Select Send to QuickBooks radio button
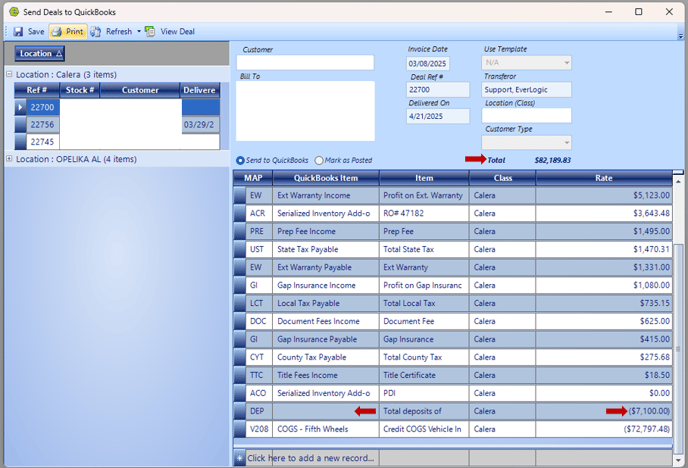 click(x=240, y=161)
